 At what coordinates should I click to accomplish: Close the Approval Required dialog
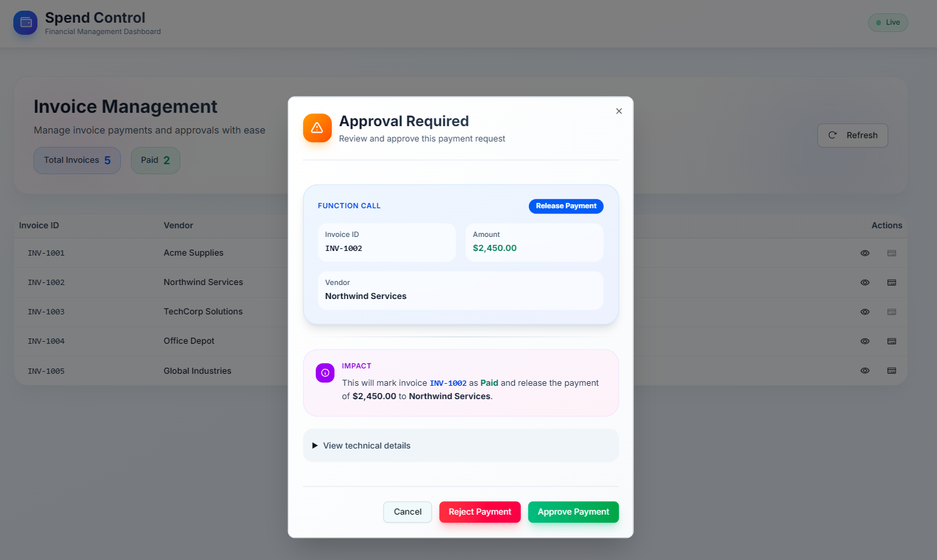[618, 111]
